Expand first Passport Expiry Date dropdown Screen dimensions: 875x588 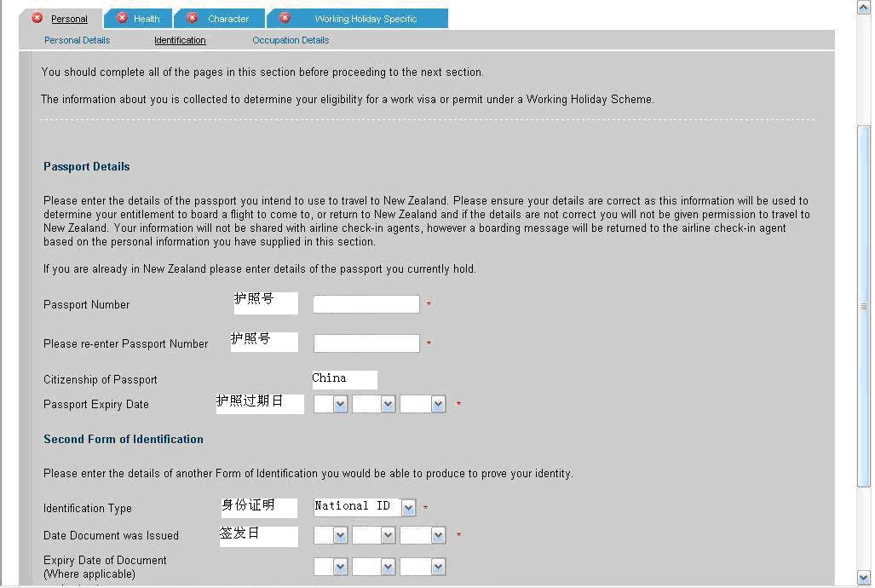(340, 405)
